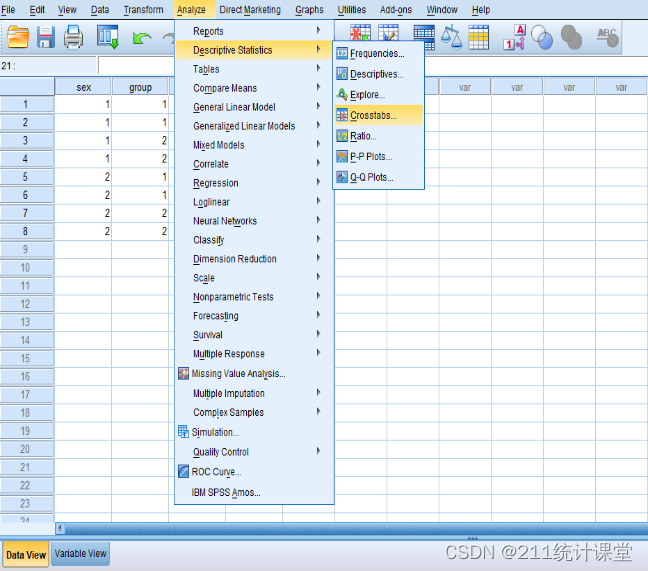Open Descriptives from the submenu
The image size is (648, 571).
coord(379,74)
